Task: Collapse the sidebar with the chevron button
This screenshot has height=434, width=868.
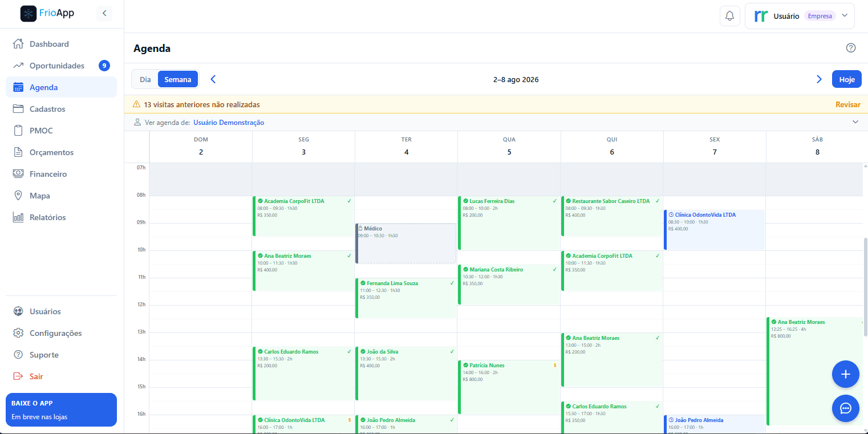Action: [x=104, y=13]
